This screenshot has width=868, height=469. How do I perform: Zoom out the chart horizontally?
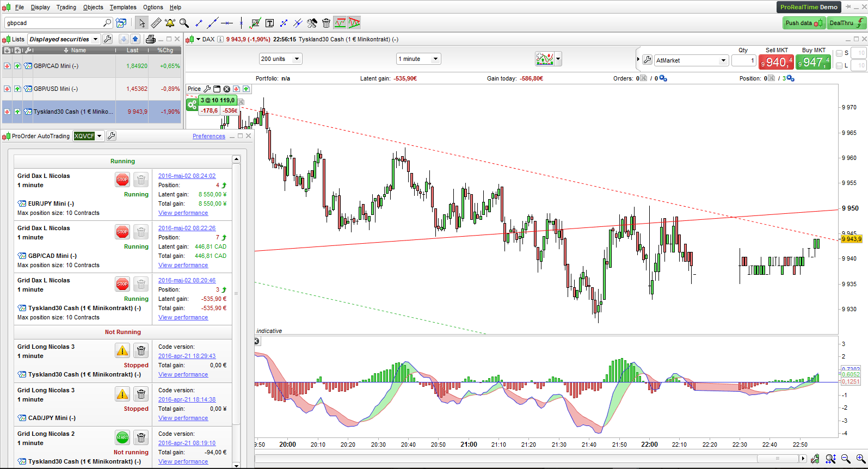click(846, 459)
